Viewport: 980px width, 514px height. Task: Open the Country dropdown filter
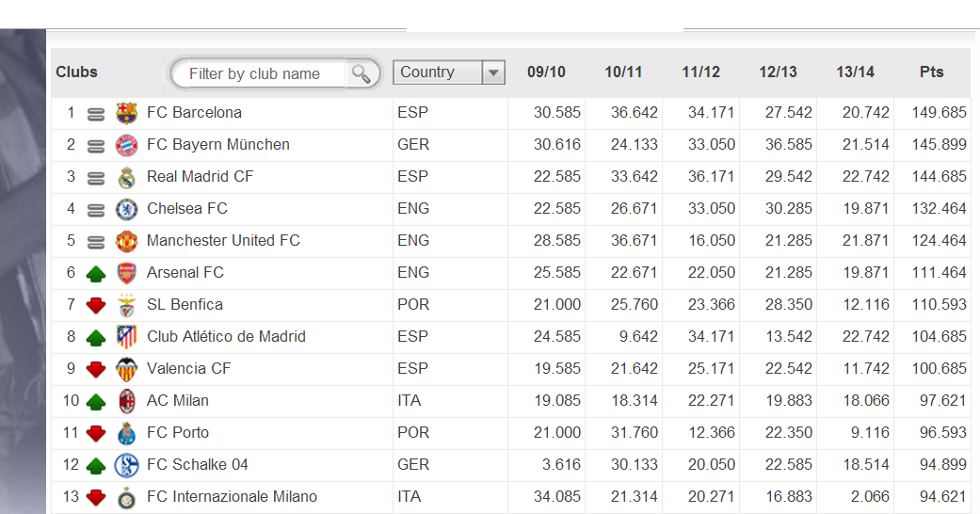coord(449,72)
